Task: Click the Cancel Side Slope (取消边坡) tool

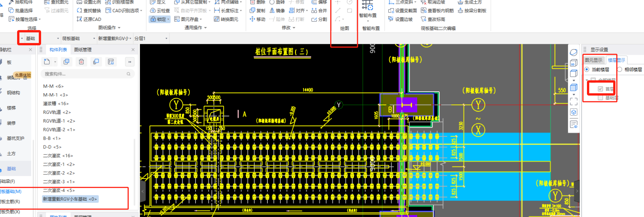Action: click(x=433, y=2)
